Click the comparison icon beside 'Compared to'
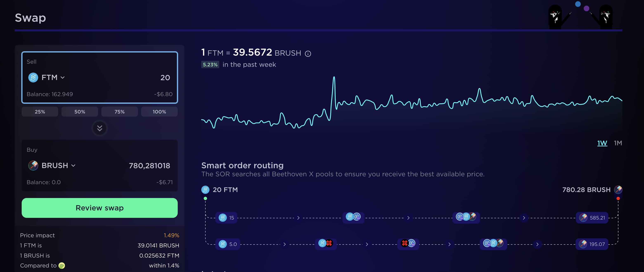Screen dimensions: 644x272 tap(62, 266)
